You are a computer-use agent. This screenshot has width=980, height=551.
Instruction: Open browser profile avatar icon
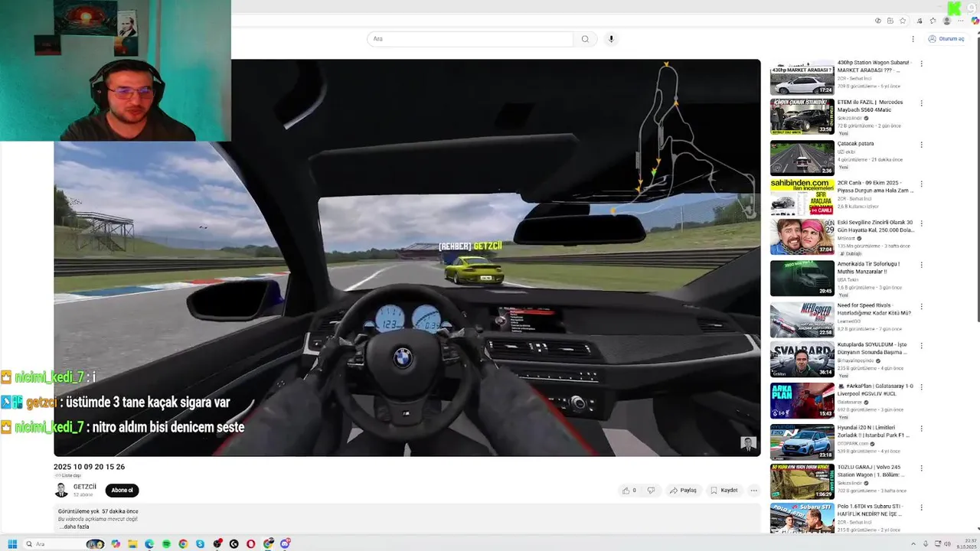[947, 21]
